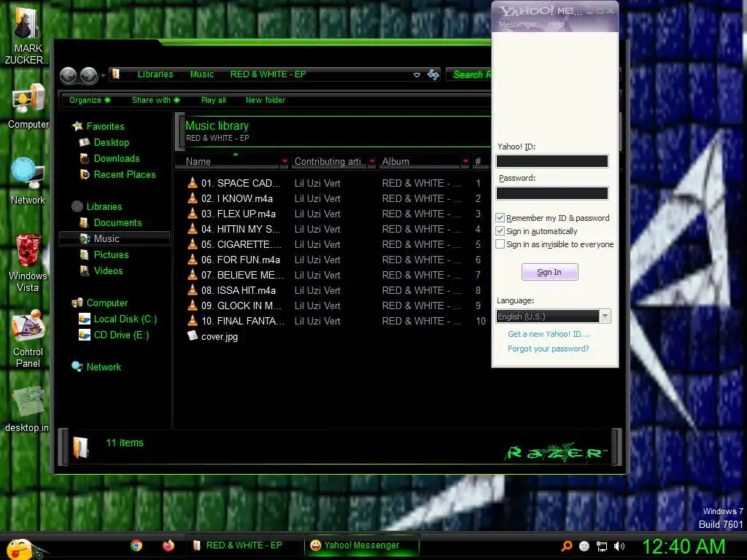
Task: Open the Language English (U.S.) dropdown
Action: (x=605, y=316)
